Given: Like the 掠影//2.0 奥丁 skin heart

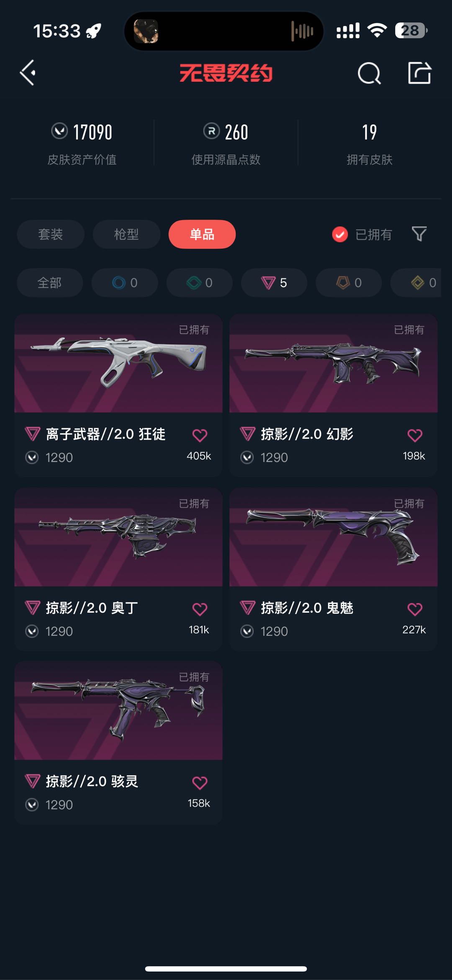Looking at the screenshot, I should pyautogui.click(x=200, y=609).
